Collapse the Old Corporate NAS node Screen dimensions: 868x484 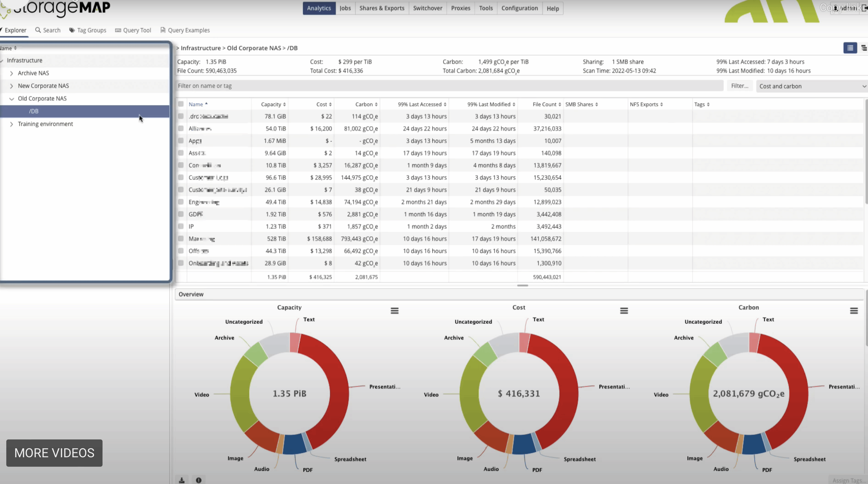[x=12, y=99]
